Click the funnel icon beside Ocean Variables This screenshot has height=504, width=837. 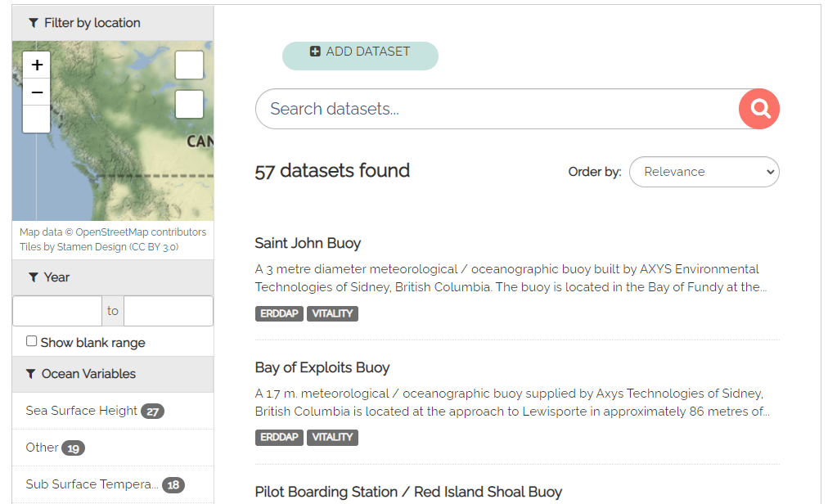[x=31, y=374]
